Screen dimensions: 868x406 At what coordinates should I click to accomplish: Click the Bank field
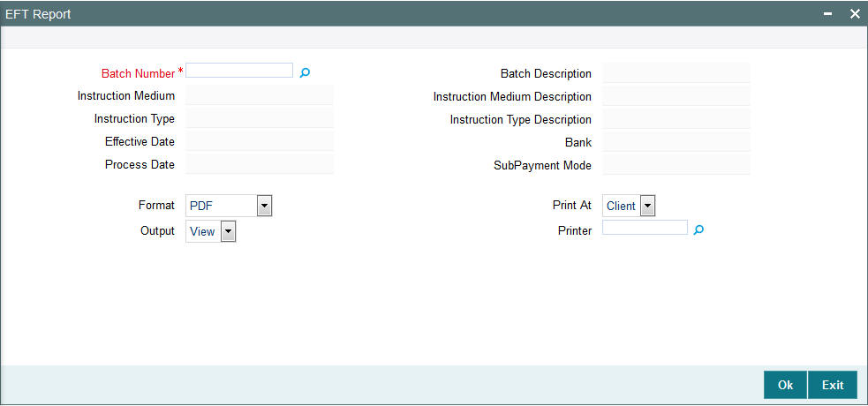tap(676, 142)
